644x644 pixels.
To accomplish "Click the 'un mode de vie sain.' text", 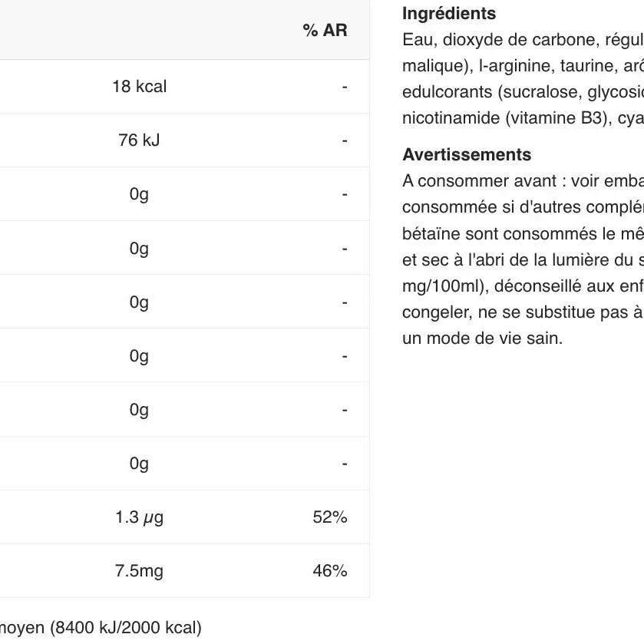I will pyautogui.click(x=482, y=339).
